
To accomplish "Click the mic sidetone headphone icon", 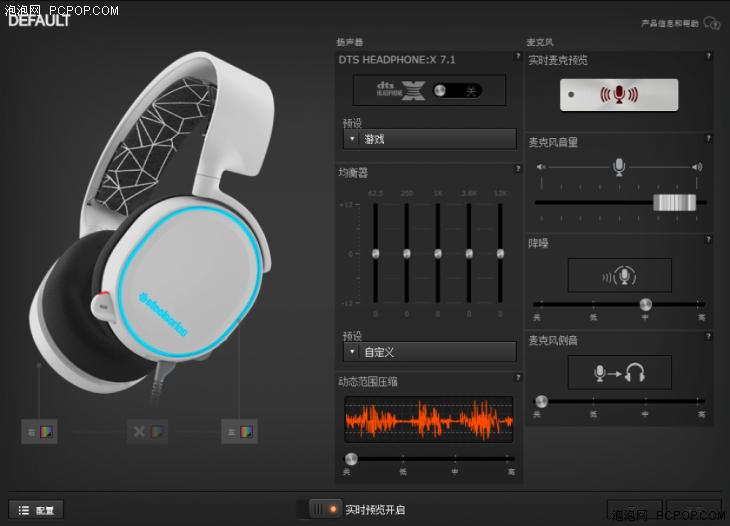I will (619, 373).
